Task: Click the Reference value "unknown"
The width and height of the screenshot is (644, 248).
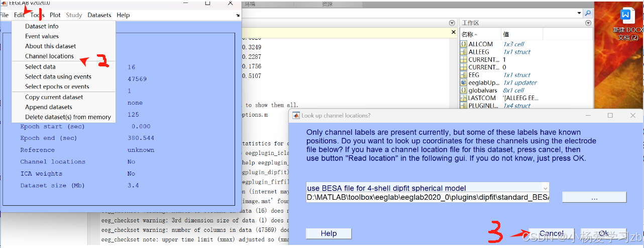Action: (x=141, y=150)
